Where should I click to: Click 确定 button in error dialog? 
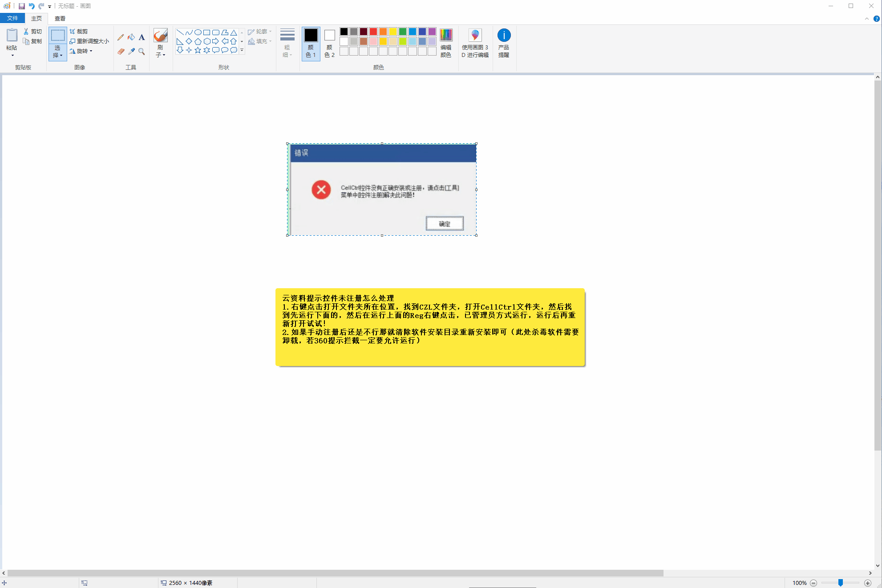click(445, 223)
